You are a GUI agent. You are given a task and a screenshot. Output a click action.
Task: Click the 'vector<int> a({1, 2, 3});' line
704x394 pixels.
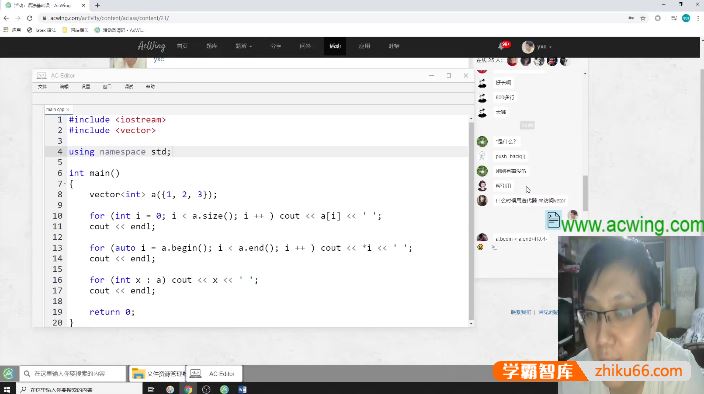tap(153, 194)
